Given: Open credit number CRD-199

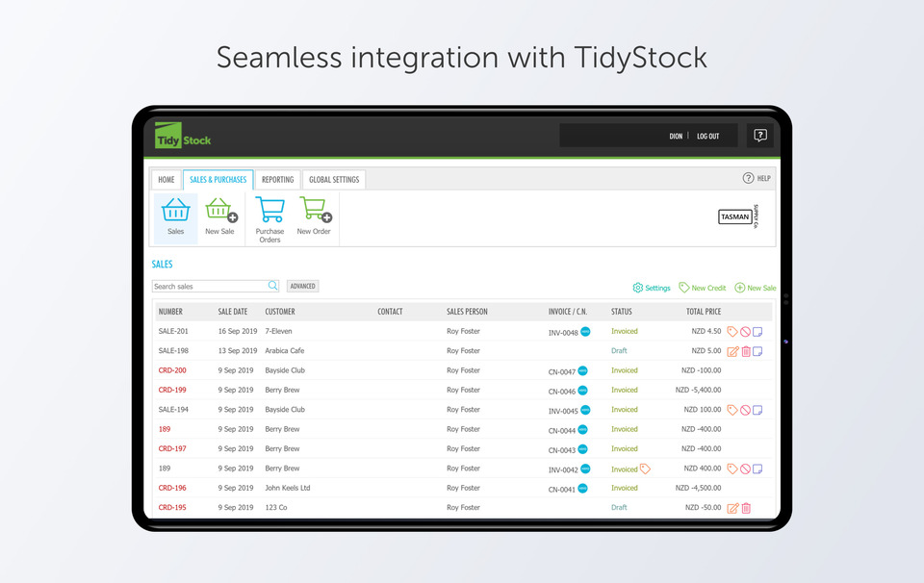Looking at the screenshot, I should tap(172, 390).
